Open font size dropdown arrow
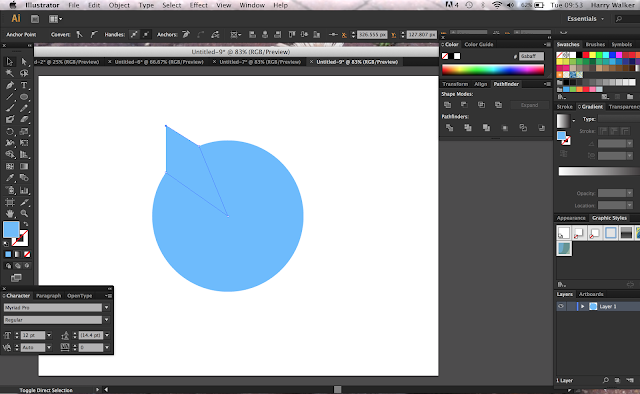This screenshot has height=394, width=640. pos(49,335)
